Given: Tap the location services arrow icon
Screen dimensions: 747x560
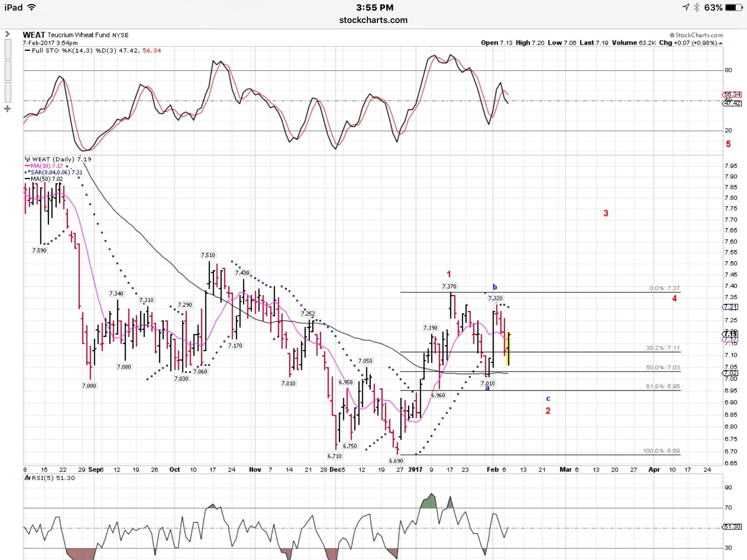Looking at the screenshot, I should 685,7.
